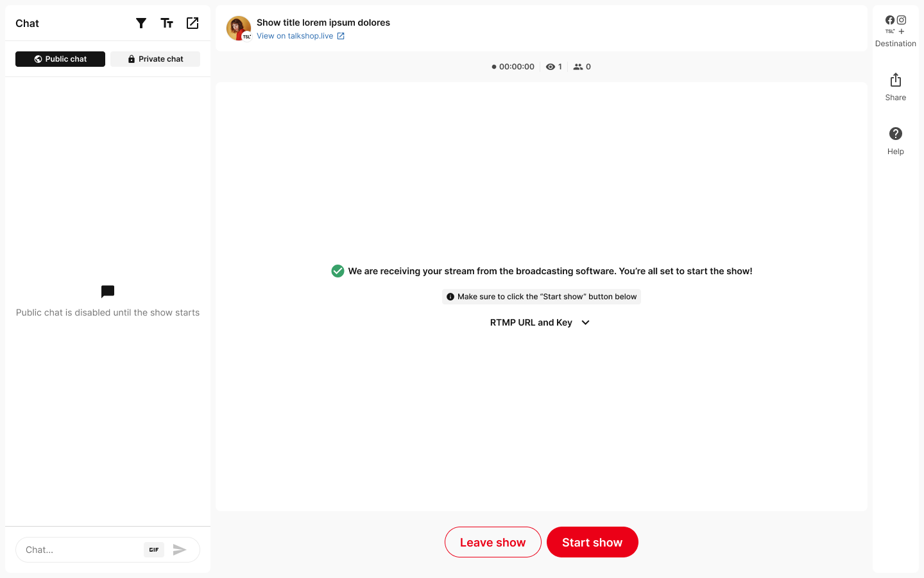Expand RTMP URL and Key section
This screenshot has width=924, height=578.
pos(540,322)
